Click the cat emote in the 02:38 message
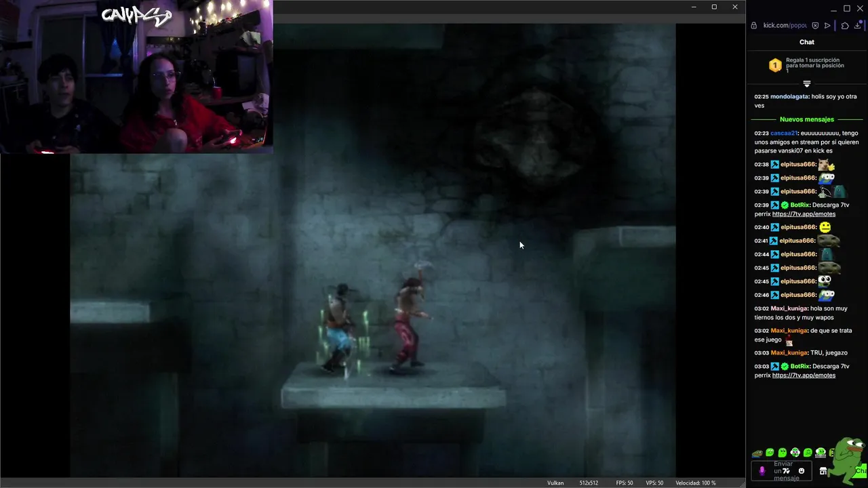Screen dimensions: 868x488 coord(826,164)
